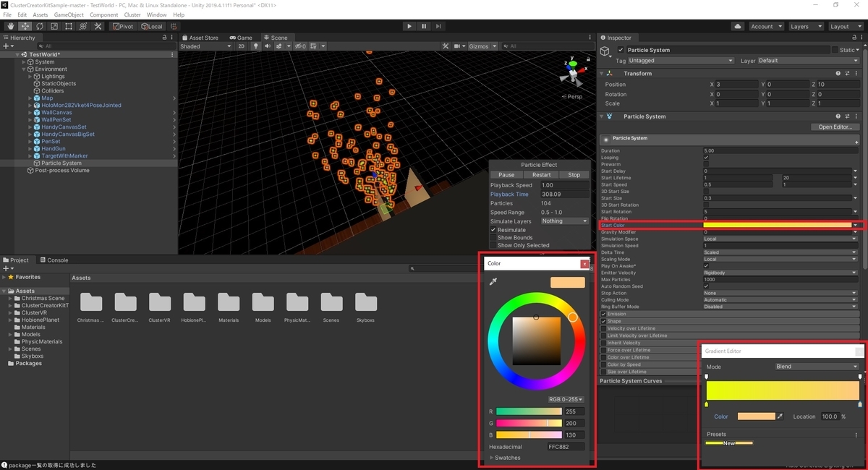Toggle grid snapping icon in toolbar
868x470 pixels.
pyautogui.click(x=174, y=27)
